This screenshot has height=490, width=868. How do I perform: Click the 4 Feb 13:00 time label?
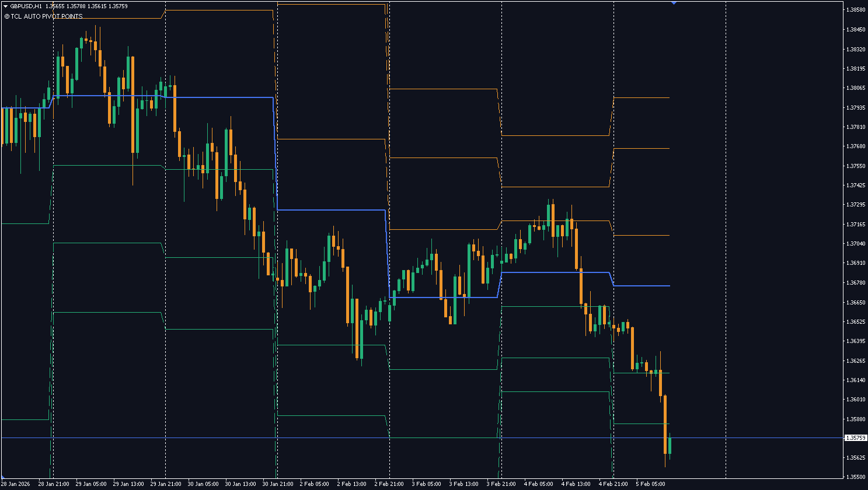pos(576,484)
